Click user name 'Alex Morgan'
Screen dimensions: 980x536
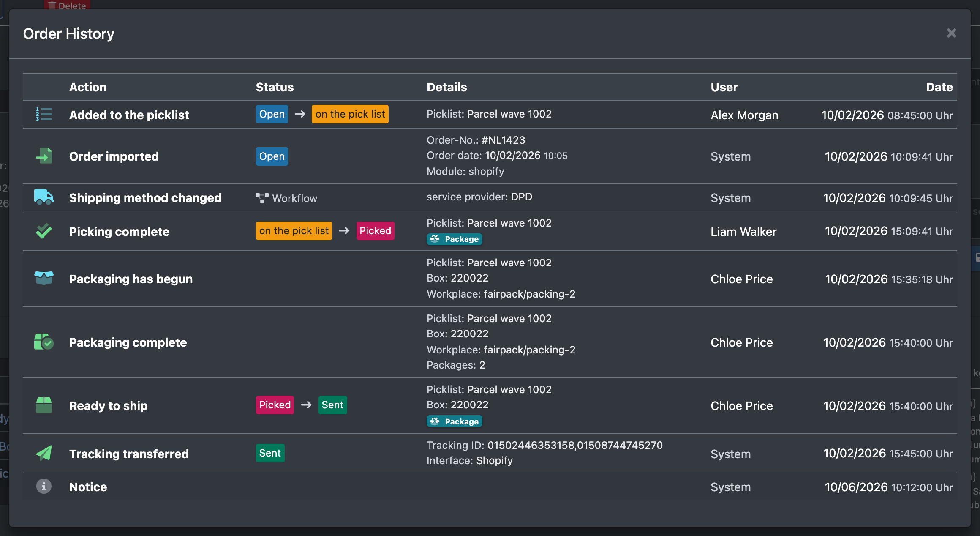(744, 115)
